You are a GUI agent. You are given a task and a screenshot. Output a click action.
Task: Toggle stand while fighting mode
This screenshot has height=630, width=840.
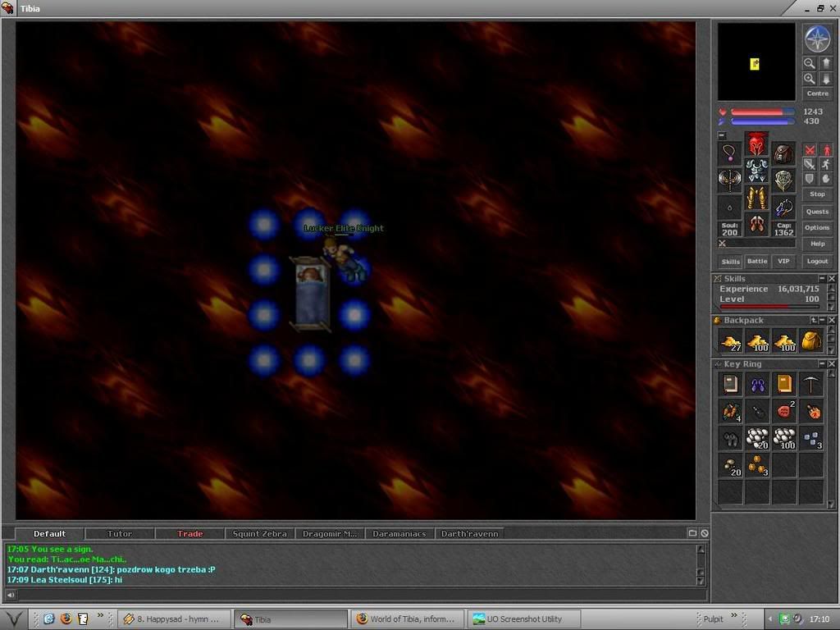826,151
